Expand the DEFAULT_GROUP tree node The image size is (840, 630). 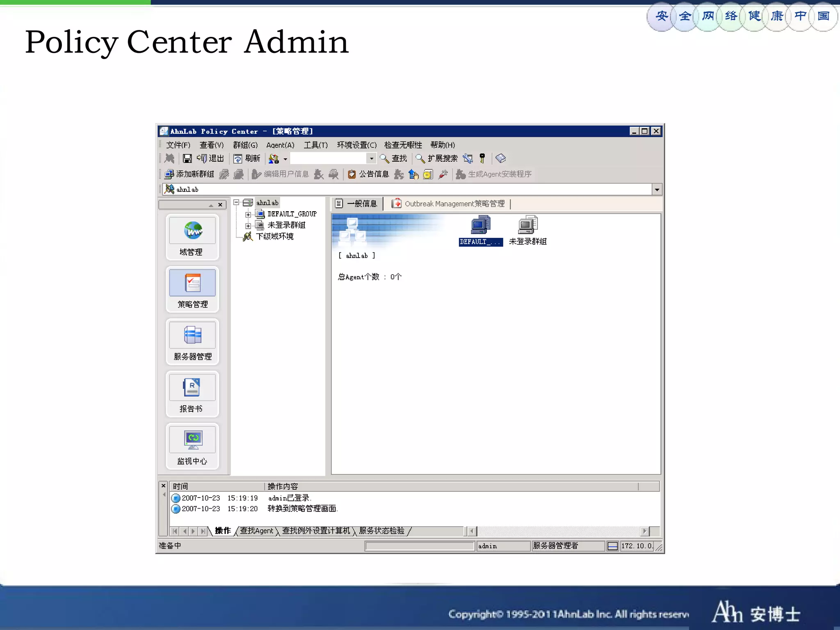(248, 215)
